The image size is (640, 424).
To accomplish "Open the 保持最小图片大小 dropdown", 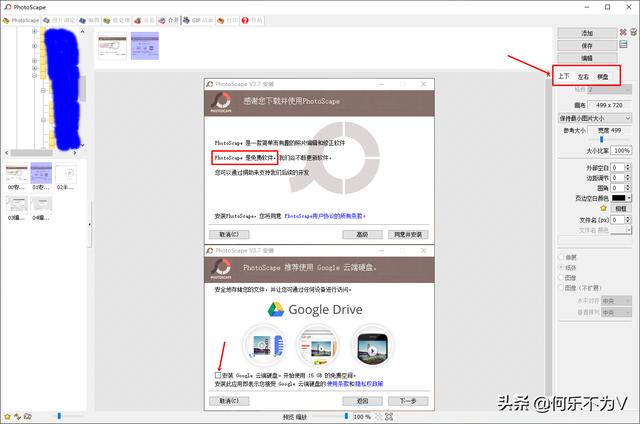I will [x=595, y=118].
